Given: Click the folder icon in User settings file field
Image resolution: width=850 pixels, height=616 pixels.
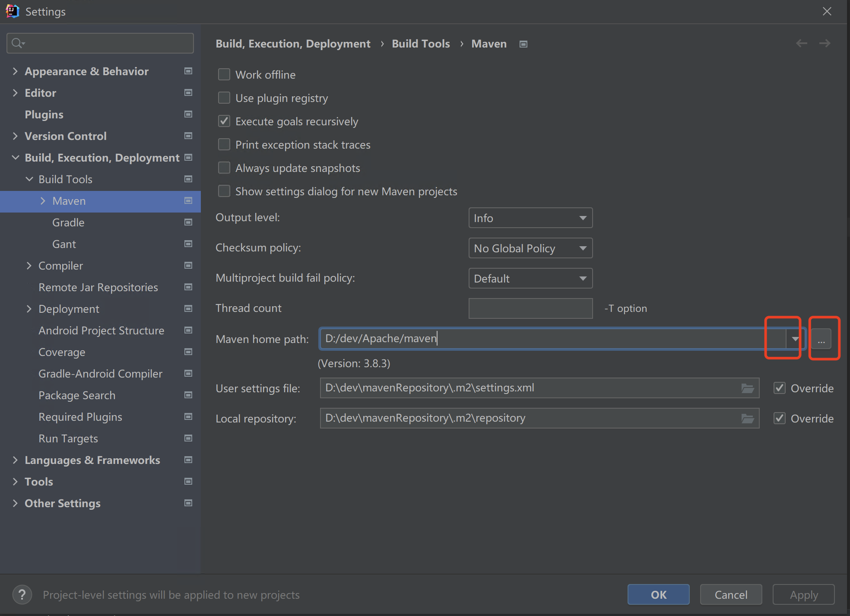Looking at the screenshot, I should pyautogui.click(x=747, y=388).
